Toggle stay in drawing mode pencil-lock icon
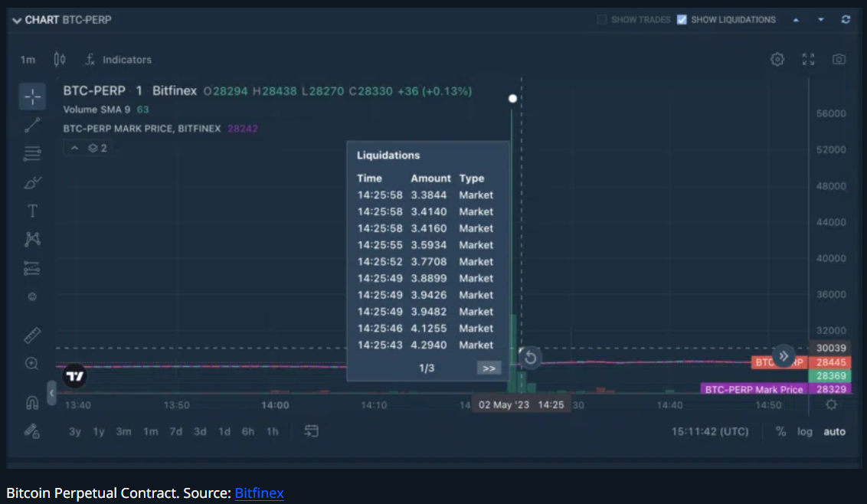Screen dimensions: 867x504 32,431
